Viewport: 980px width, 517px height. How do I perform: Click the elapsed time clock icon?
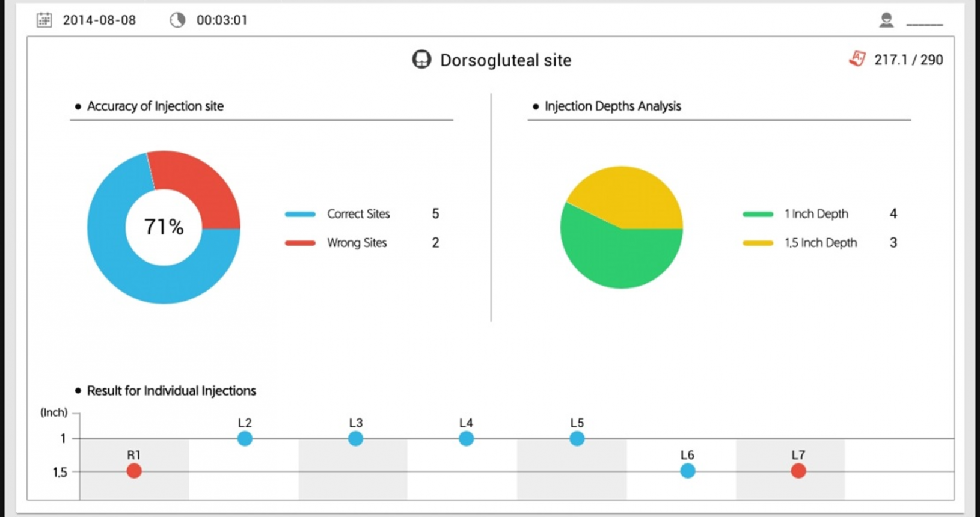coord(177,20)
